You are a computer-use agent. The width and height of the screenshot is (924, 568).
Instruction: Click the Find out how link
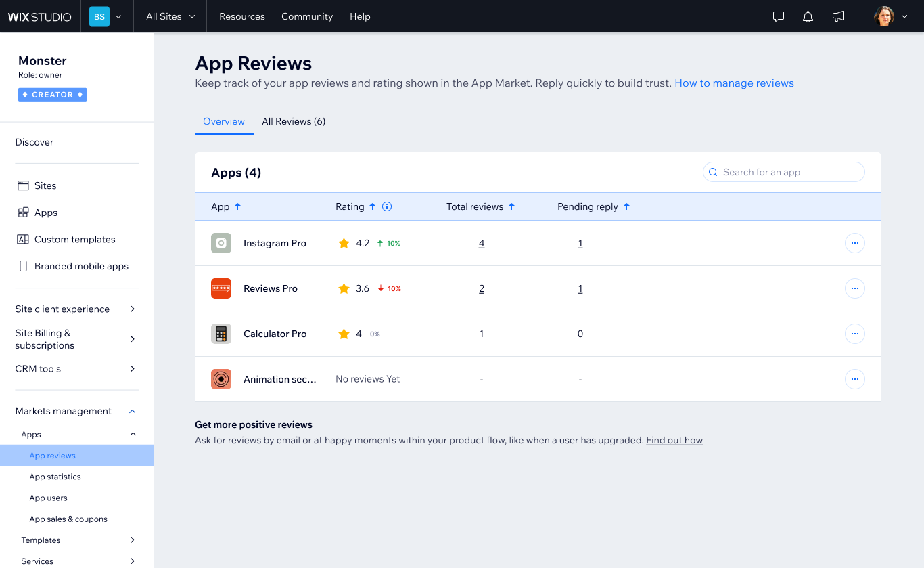coord(674,440)
